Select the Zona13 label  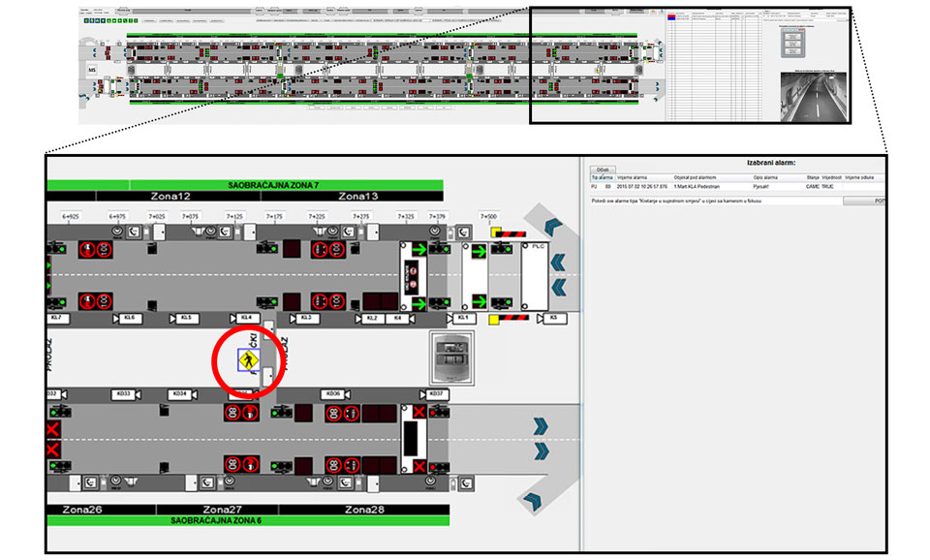tap(357, 197)
